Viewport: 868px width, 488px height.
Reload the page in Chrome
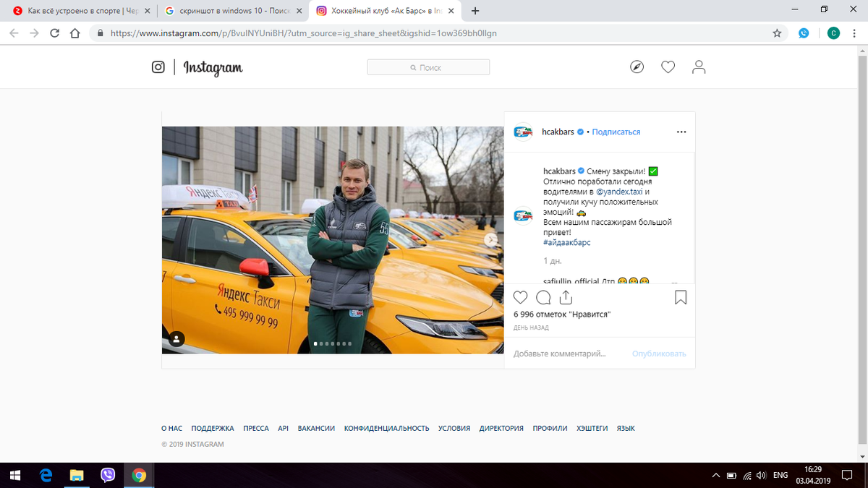[54, 33]
